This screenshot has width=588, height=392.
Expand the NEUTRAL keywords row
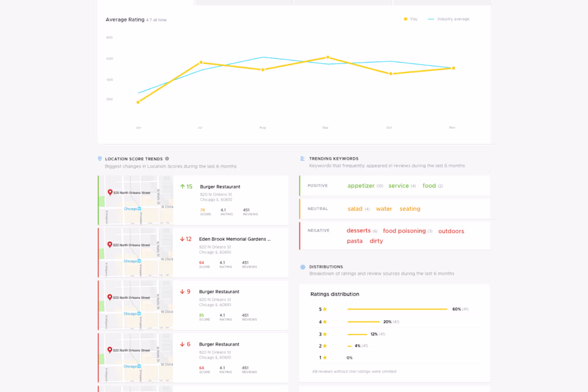[x=319, y=209]
